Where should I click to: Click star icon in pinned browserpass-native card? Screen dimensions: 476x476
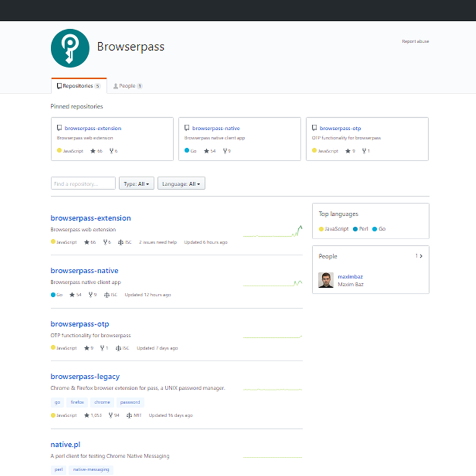pyautogui.click(x=206, y=151)
